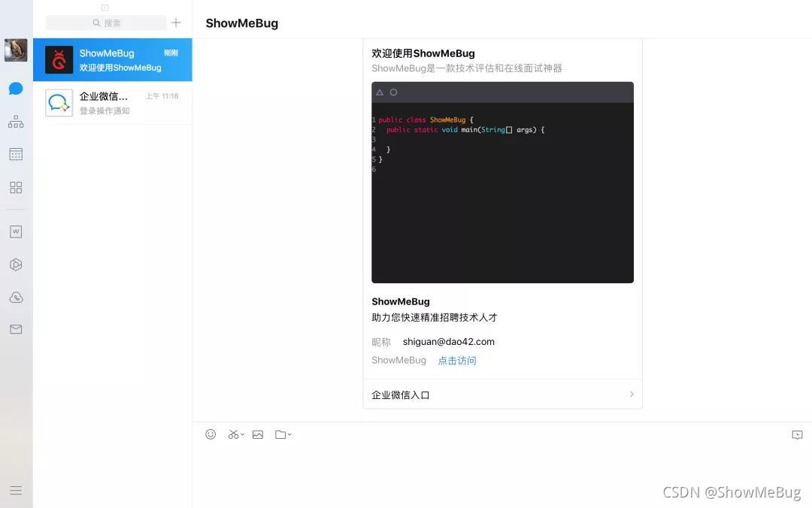Click the code editor preview image
This screenshot has width=812, height=508.
[502, 183]
